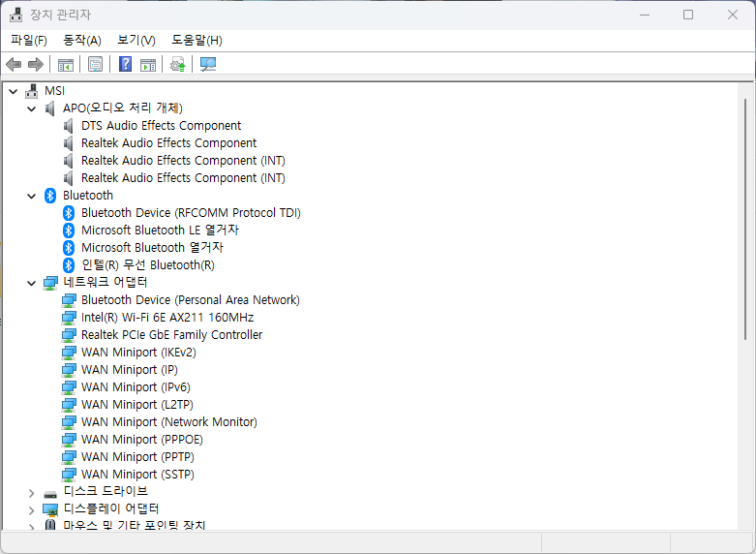Click the 디스크 드라이브 drive icon
The height and width of the screenshot is (554, 756).
(50, 494)
